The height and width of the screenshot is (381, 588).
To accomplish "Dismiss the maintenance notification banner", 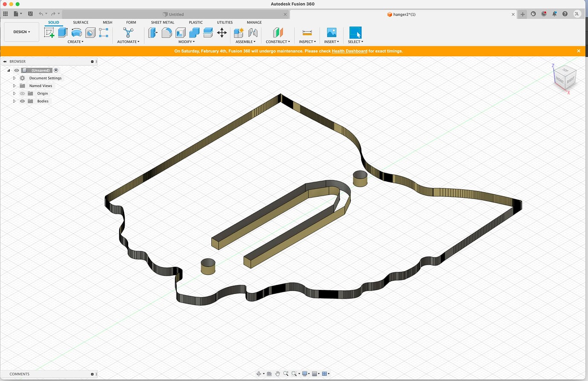I will point(579,51).
